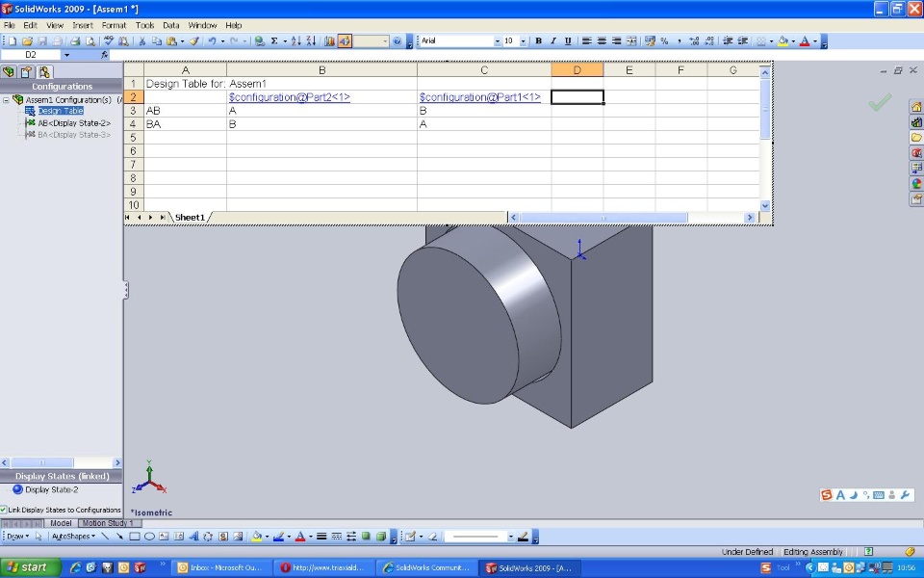Create a new workbook with New icon
924x578 pixels.
pyautogui.click(x=13, y=41)
